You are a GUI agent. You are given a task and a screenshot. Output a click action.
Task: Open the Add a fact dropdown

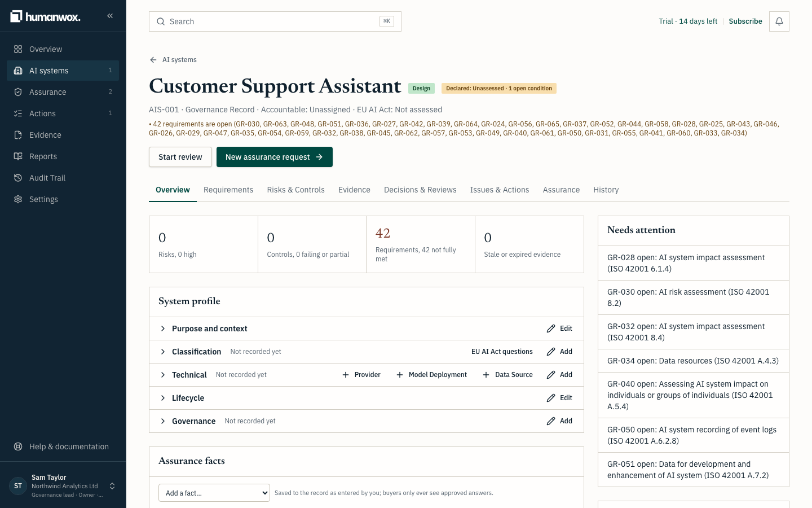click(214, 493)
